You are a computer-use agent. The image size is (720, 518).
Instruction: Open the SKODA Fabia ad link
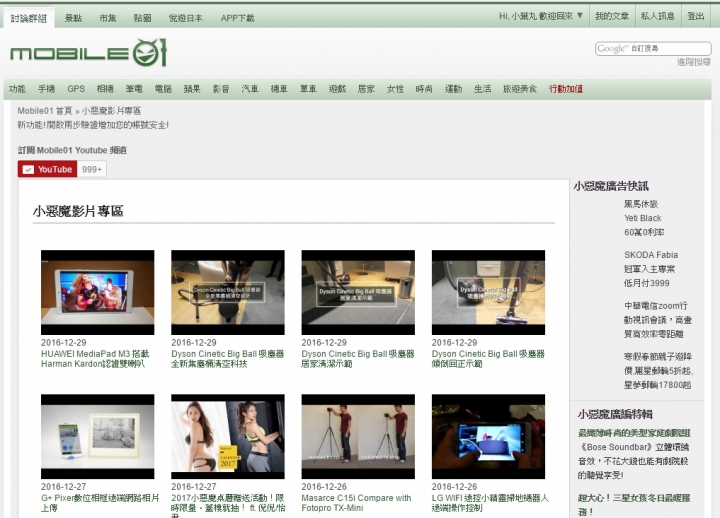pos(651,269)
